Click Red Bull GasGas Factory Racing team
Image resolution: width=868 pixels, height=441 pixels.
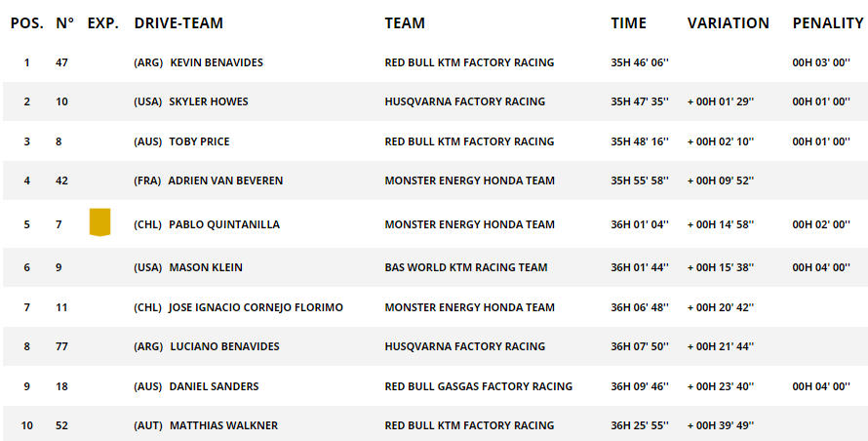tap(478, 386)
